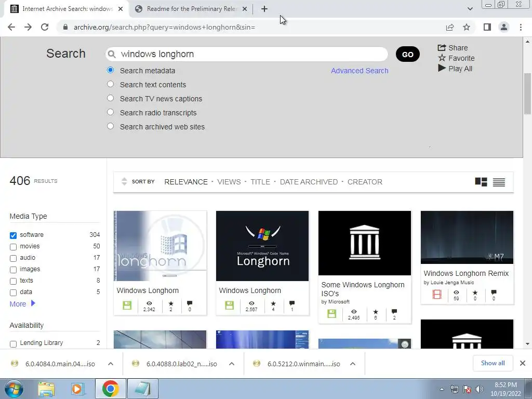The height and width of the screenshot is (399, 532).
Task: Select Search metadata radio button
Action: 110,70
